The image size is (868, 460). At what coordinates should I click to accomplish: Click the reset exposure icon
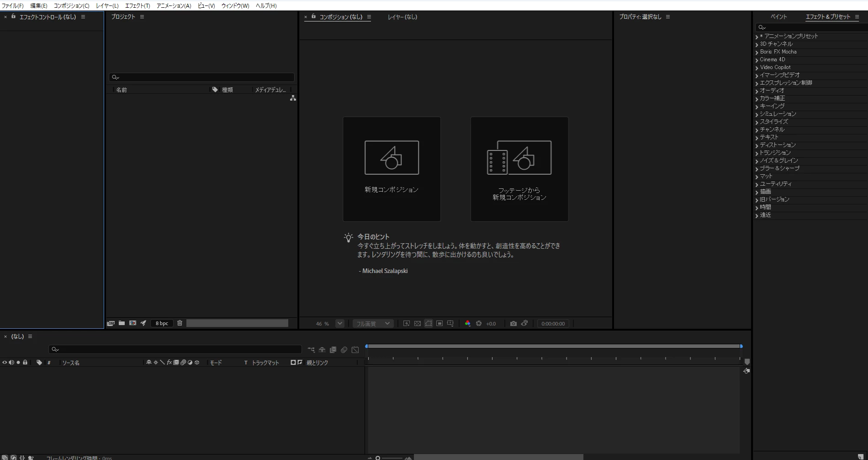tap(479, 323)
